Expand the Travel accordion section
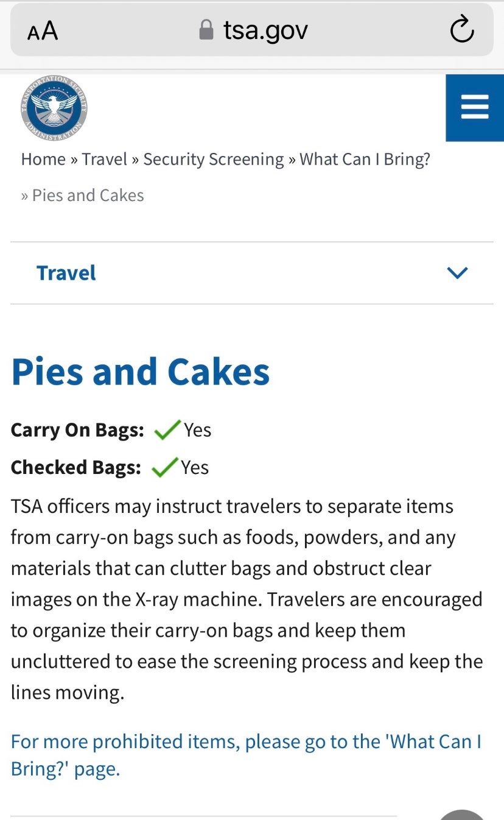The width and height of the screenshot is (504, 820). click(66, 272)
